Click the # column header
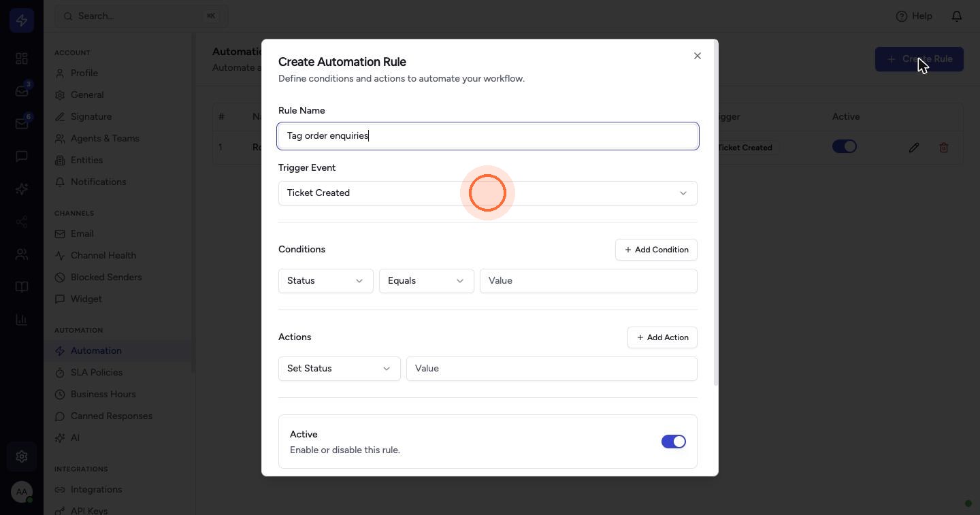The image size is (980, 515). click(221, 117)
